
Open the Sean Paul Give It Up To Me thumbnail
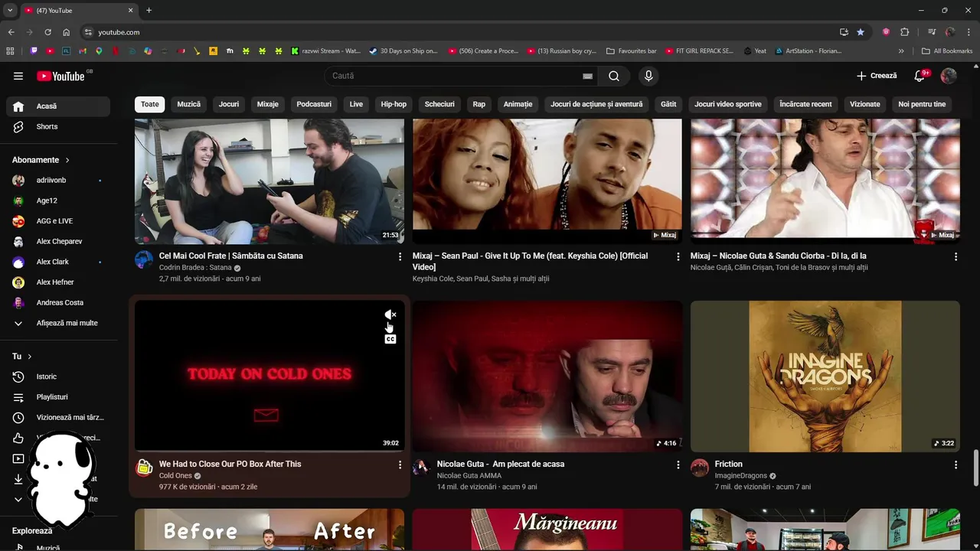coord(547,181)
